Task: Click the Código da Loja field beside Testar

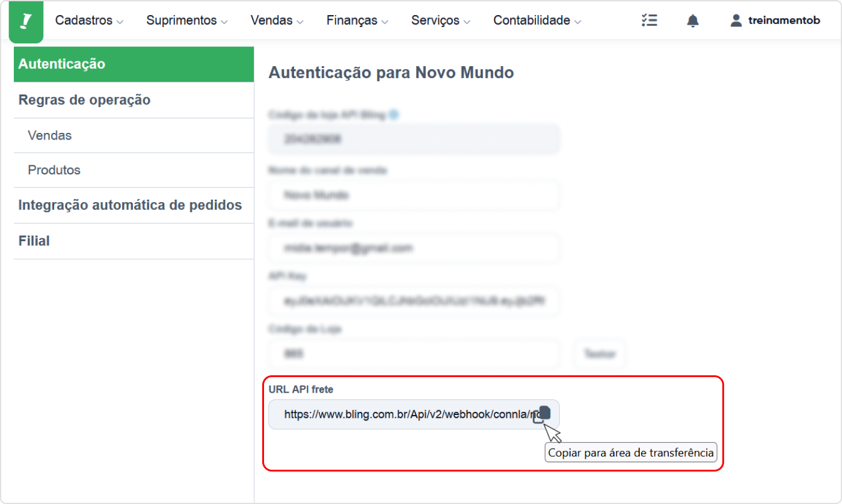Action: 414,354
